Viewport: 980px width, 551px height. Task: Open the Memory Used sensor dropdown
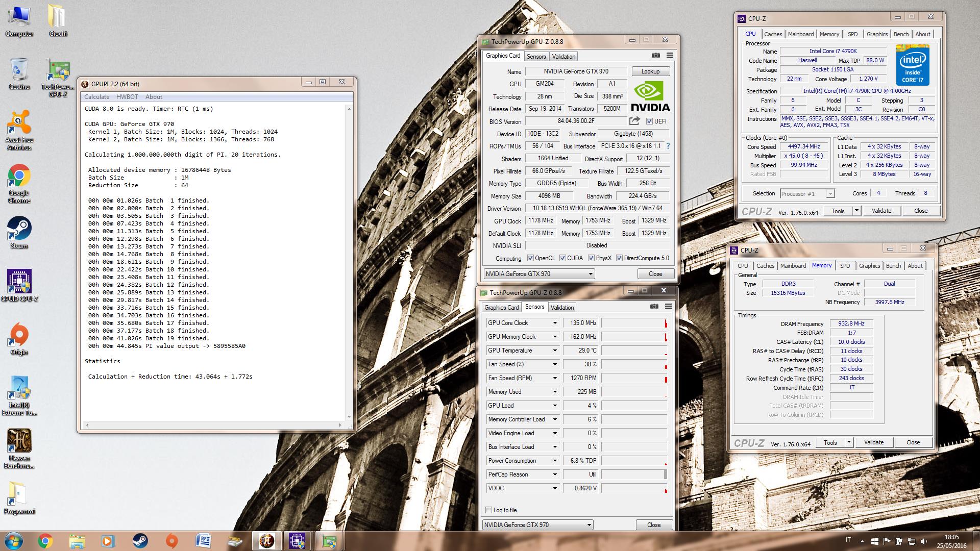click(555, 392)
